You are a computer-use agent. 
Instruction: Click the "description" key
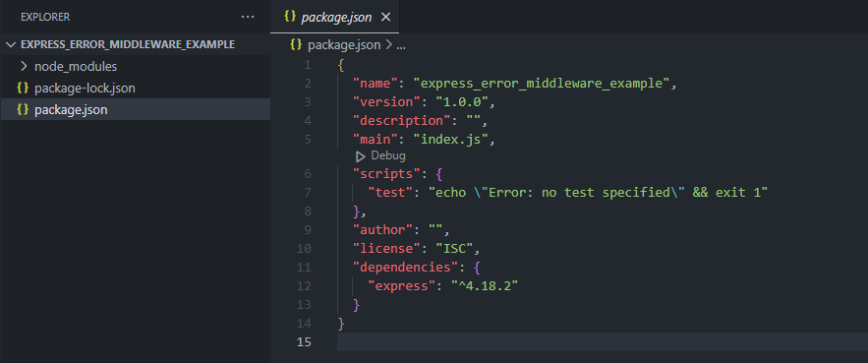coord(401,120)
